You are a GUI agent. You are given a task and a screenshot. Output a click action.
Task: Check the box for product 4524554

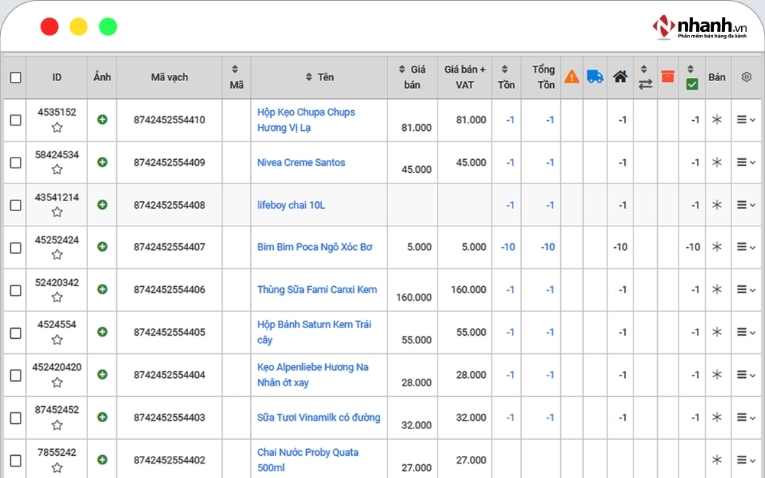click(16, 333)
